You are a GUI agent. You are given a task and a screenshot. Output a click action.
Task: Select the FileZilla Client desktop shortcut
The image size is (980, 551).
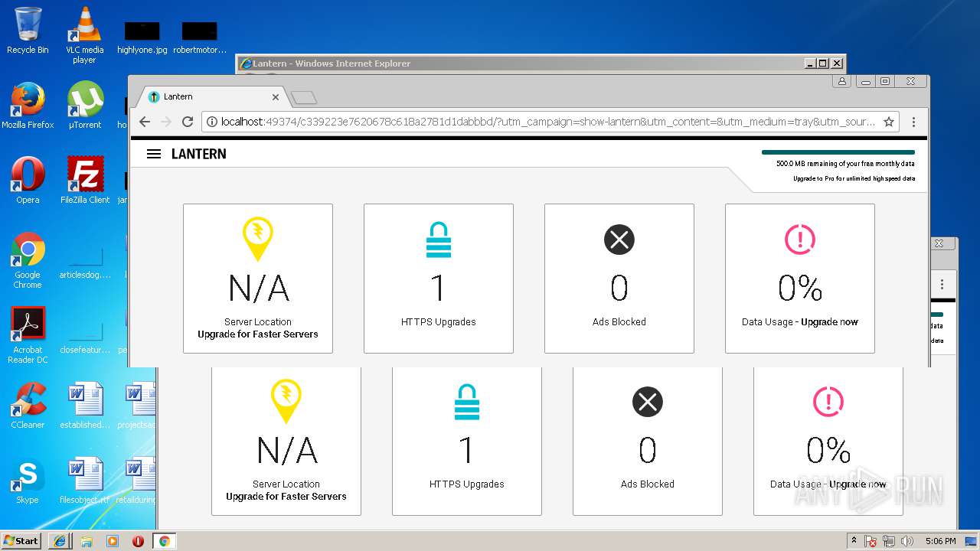click(x=84, y=181)
